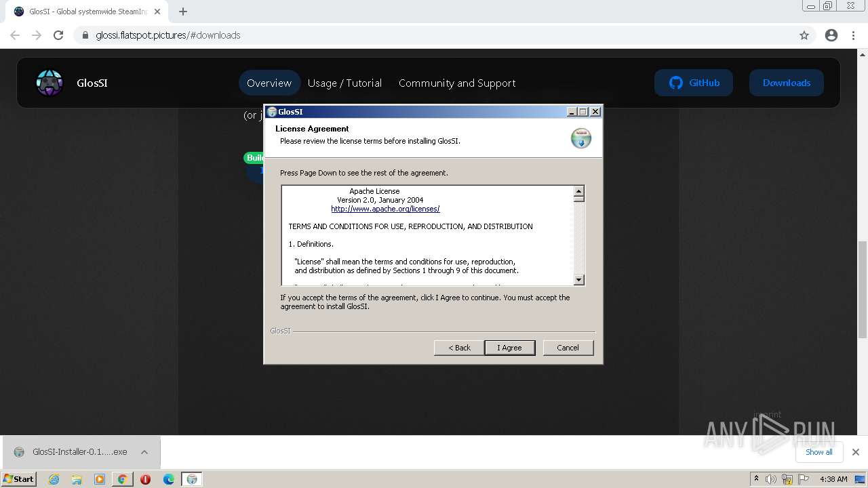Click the GlosSI site logo icon
868x488 pixels.
click(50, 83)
